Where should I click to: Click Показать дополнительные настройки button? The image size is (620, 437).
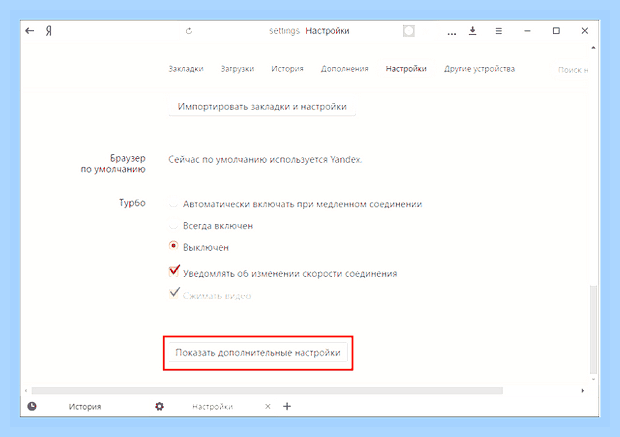[258, 352]
